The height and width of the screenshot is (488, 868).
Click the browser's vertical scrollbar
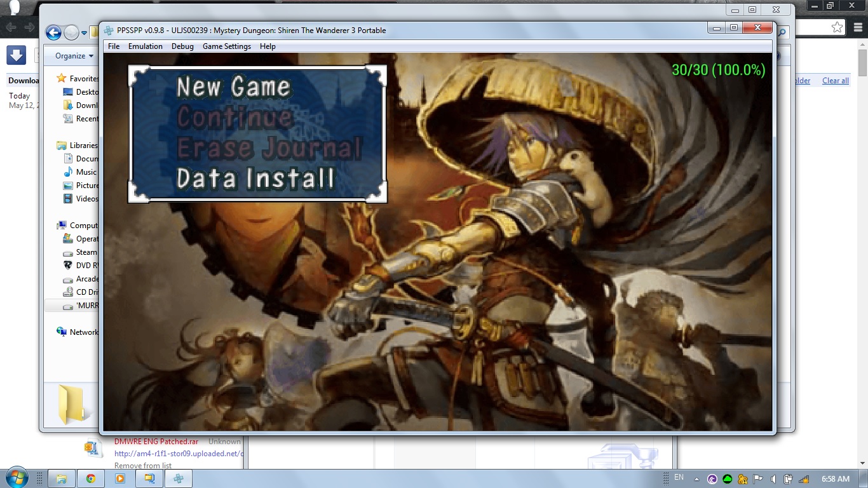pos(862,64)
